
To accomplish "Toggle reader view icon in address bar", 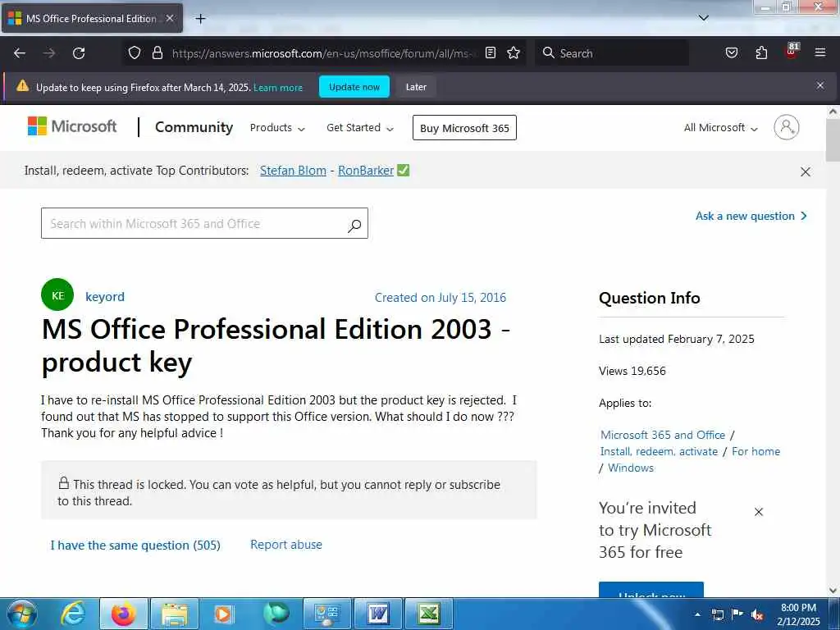I will pyautogui.click(x=491, y=52).
